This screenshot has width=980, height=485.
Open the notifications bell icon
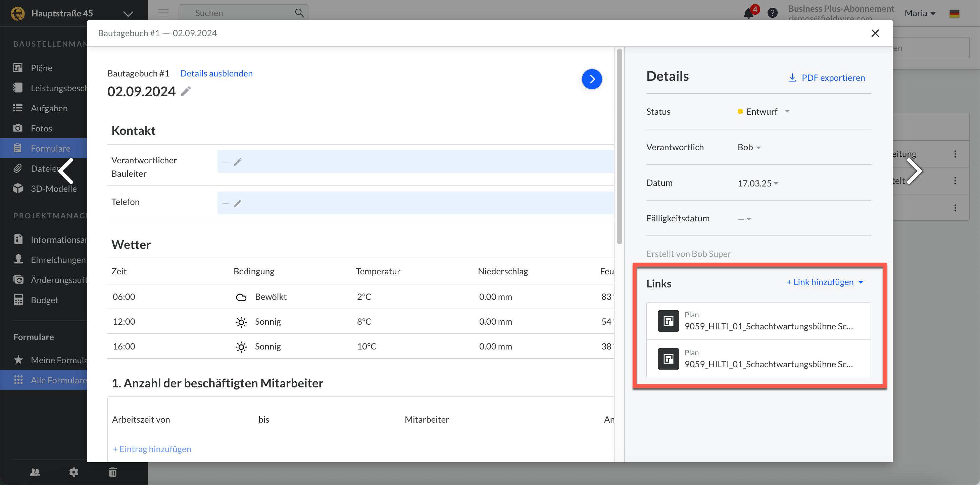point(748,13)
